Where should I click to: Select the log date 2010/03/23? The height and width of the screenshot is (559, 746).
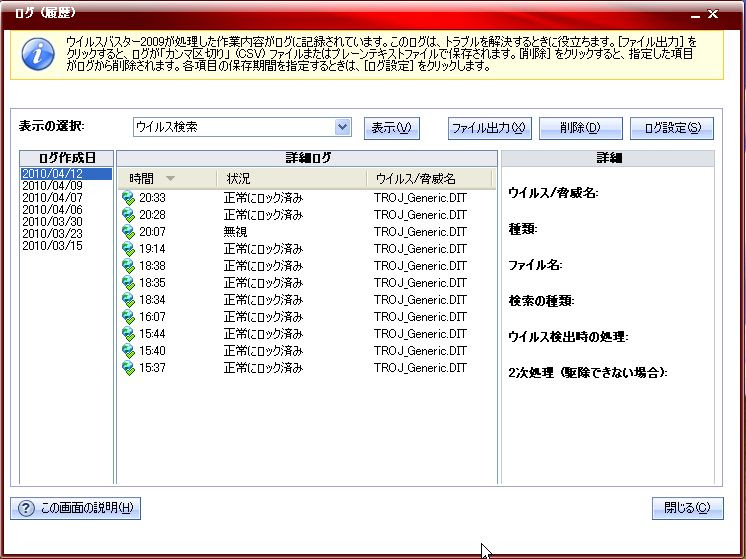(x=52, y=234)
